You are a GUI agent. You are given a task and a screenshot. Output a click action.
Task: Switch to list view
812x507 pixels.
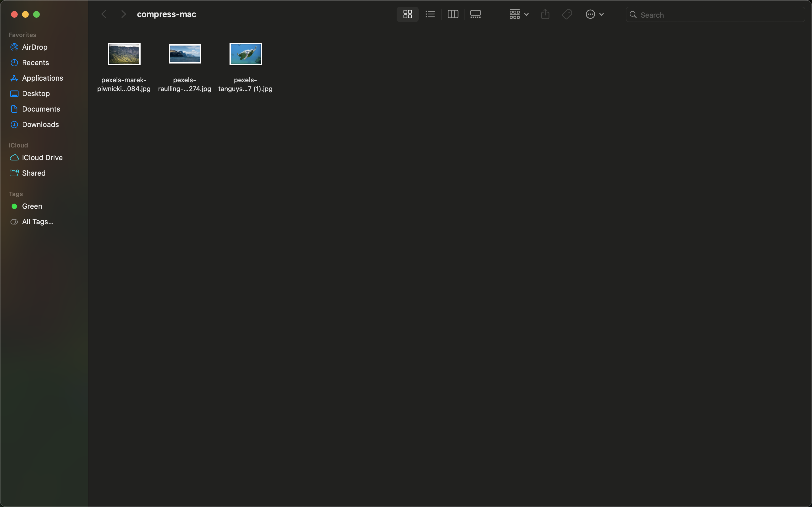[x=430, y=14]
